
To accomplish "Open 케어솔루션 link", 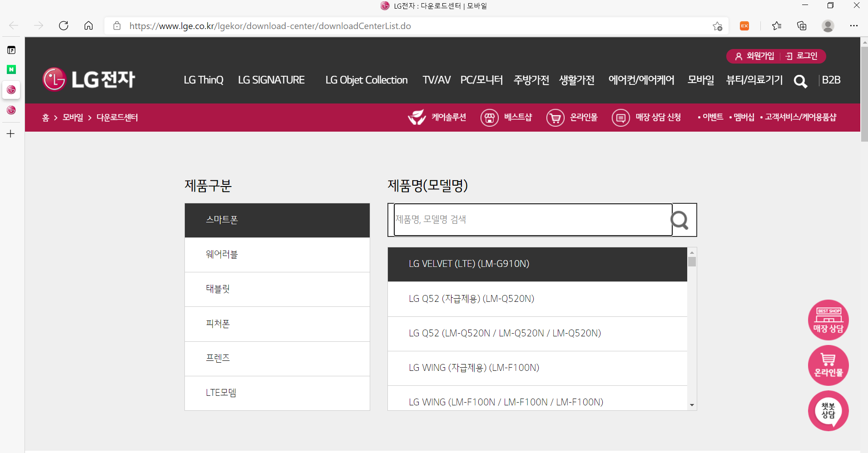I will [x=437, y=118].
